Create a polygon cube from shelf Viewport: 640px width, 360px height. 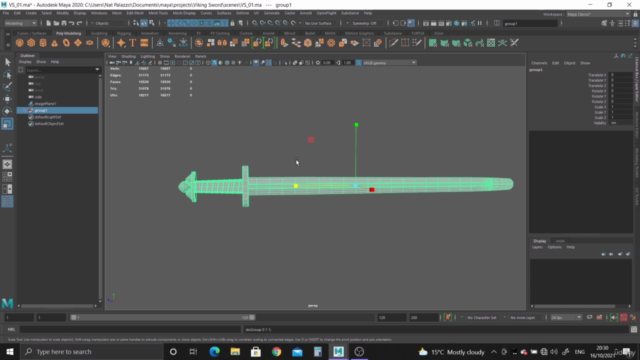(31, 43)
